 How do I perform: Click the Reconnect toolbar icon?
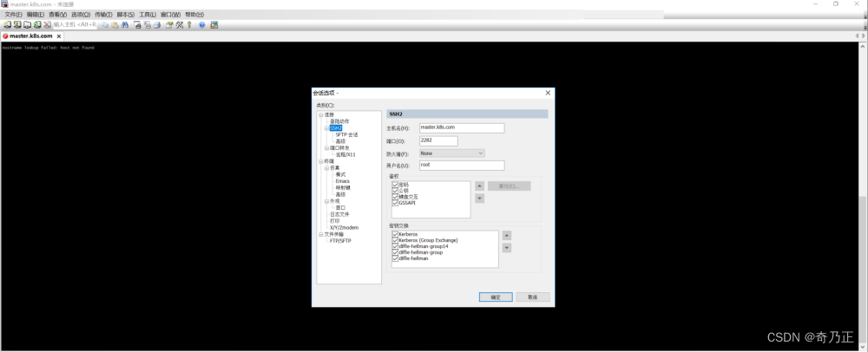(x=37, y=25)
